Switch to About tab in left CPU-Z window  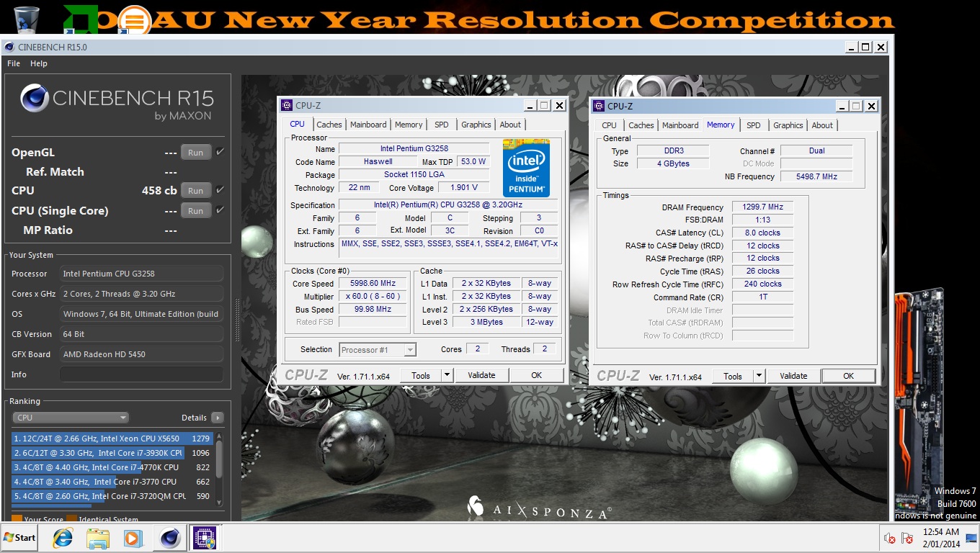(510, 125)
